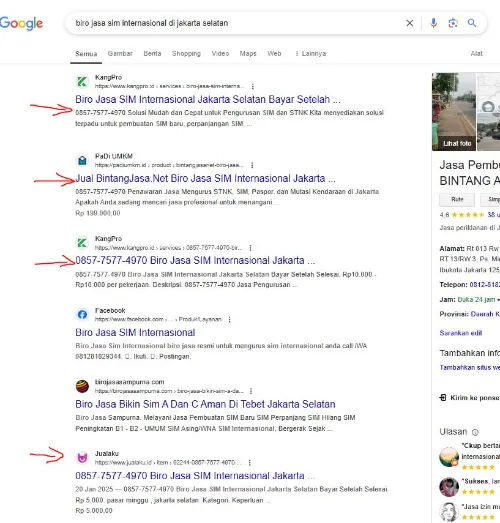Open the Maps tab
This screenshot has width=500, height=523.
248,53
